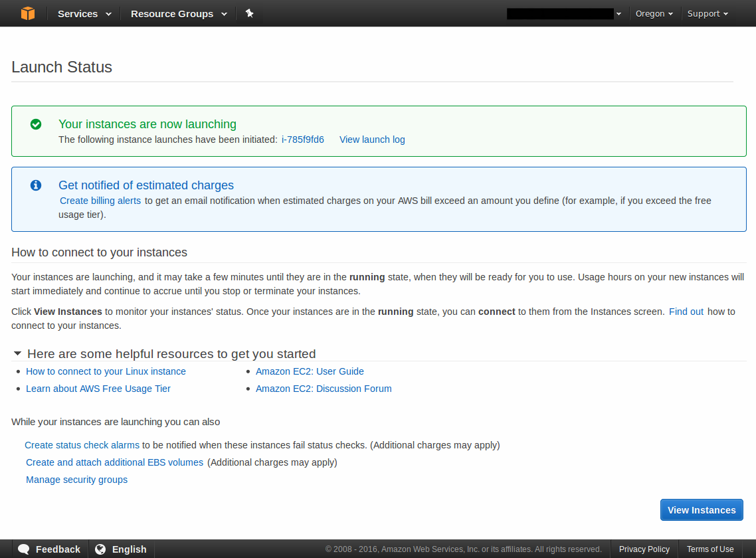Click the Feedback speech bubble icon
The image size is (756, 558).
click(24, 549)
